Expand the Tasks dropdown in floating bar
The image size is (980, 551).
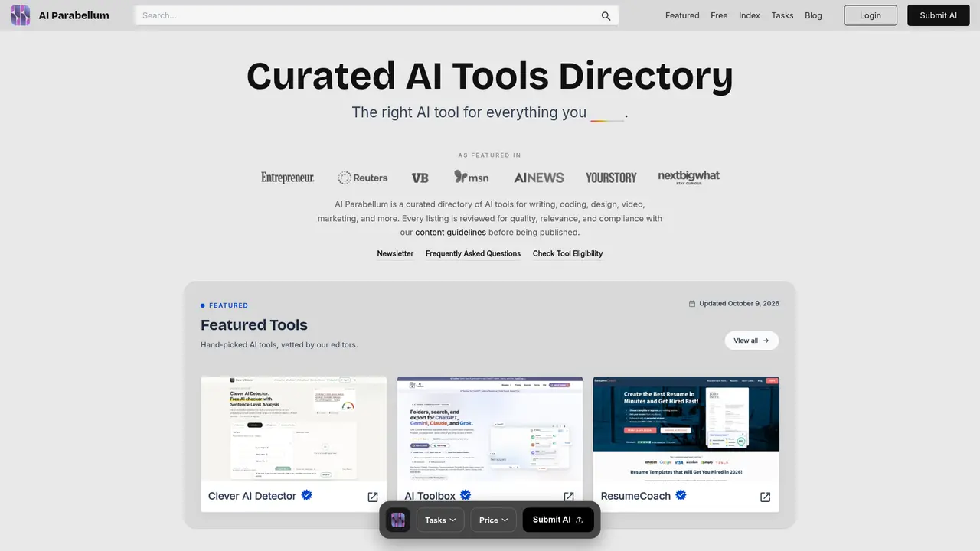pyautogui.click(x=440, y=520)
